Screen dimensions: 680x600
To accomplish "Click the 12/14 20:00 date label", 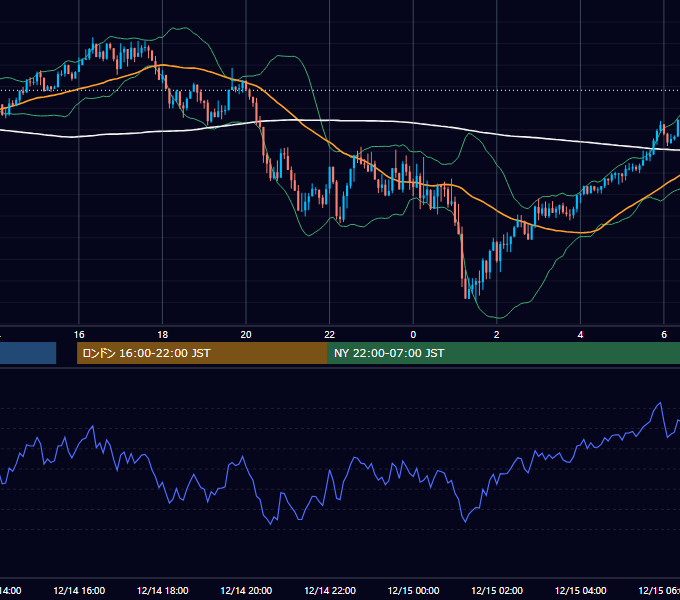I will (x=246, y=590).
